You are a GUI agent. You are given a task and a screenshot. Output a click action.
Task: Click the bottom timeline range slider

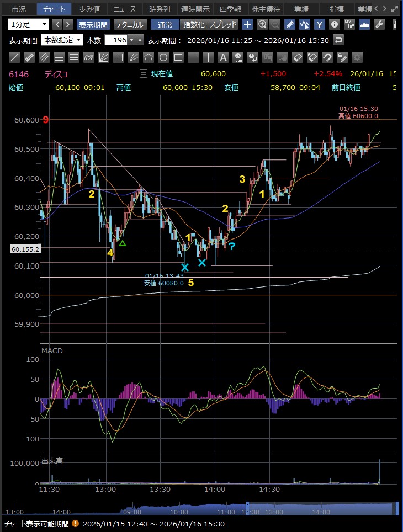coord(322,509)
